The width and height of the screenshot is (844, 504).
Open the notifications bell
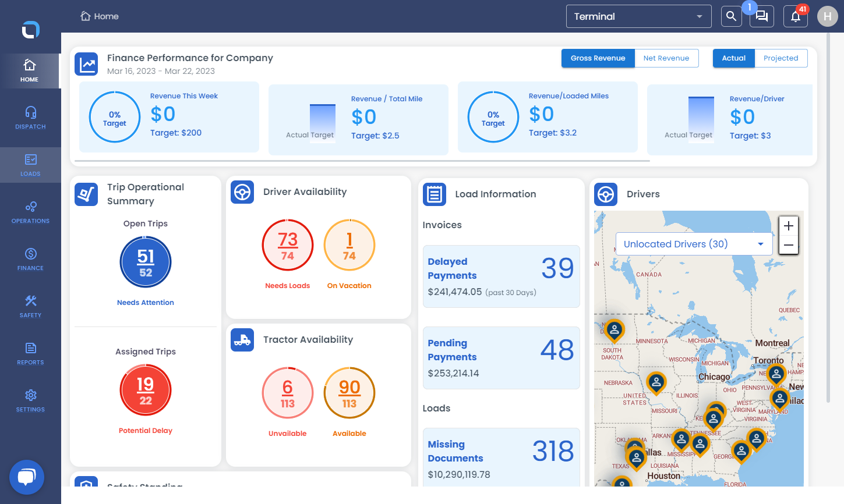796,16
